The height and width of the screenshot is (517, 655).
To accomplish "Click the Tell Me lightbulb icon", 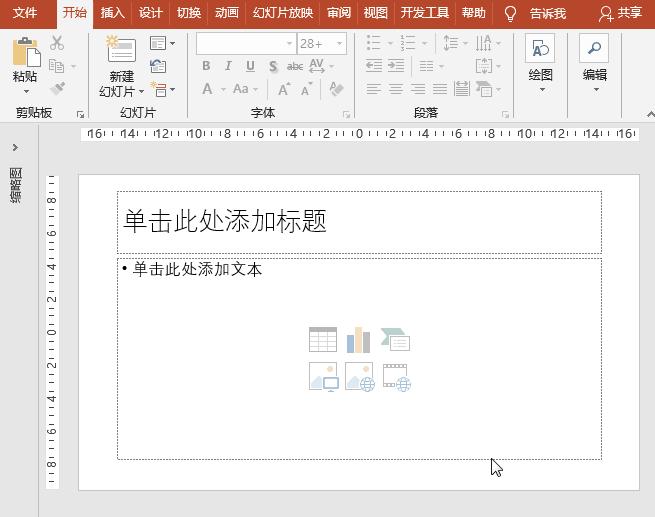I will click(x=510, y=14).
